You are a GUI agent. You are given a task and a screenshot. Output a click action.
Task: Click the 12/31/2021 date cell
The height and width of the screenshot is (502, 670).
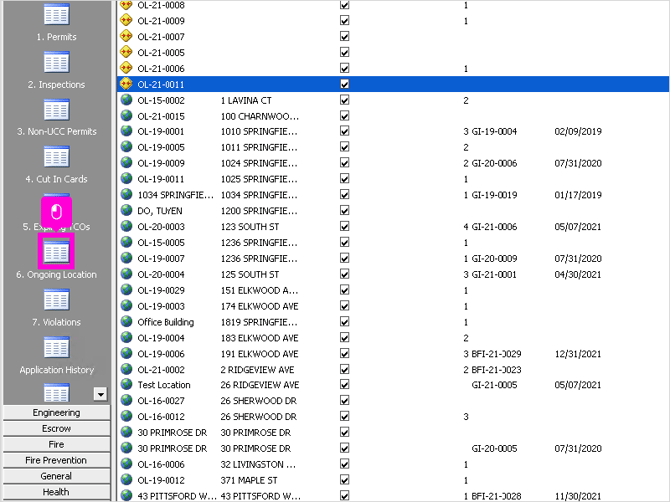click(x=578, y=354)
